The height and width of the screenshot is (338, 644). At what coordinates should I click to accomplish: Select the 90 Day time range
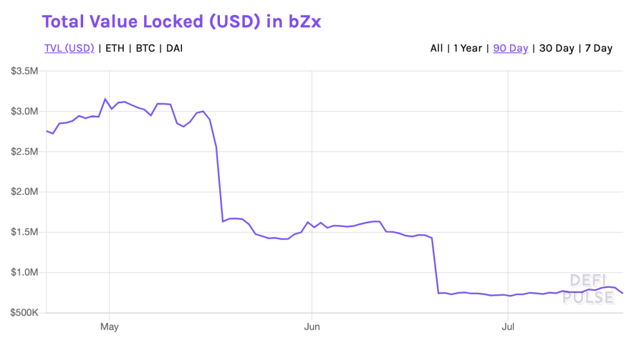(x=510, y=48)
